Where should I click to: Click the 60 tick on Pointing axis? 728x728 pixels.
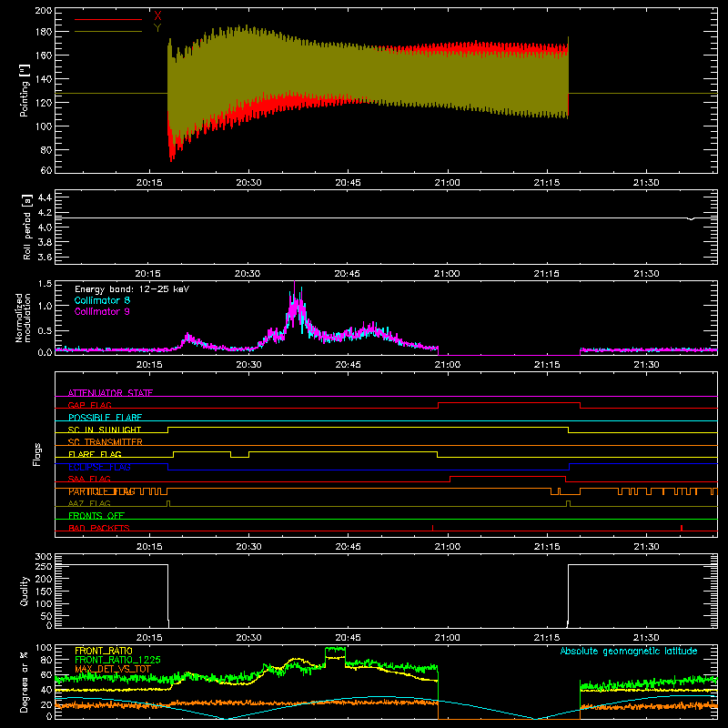tap(46, 170)
